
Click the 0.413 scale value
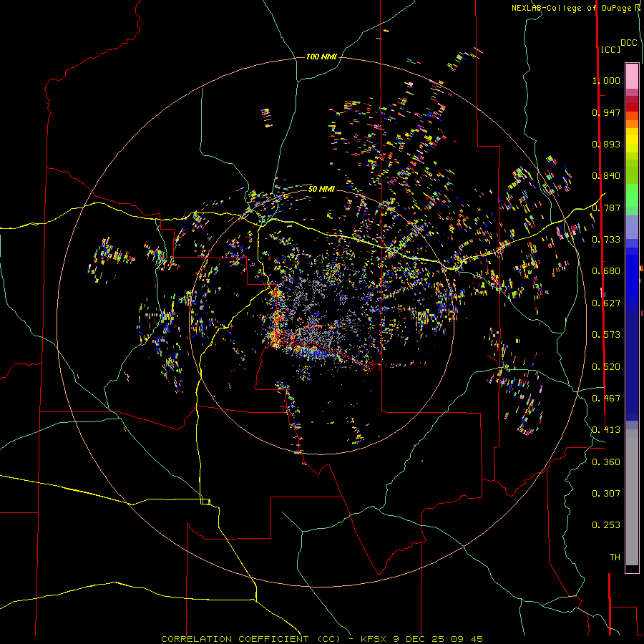[x=606, y=430]
